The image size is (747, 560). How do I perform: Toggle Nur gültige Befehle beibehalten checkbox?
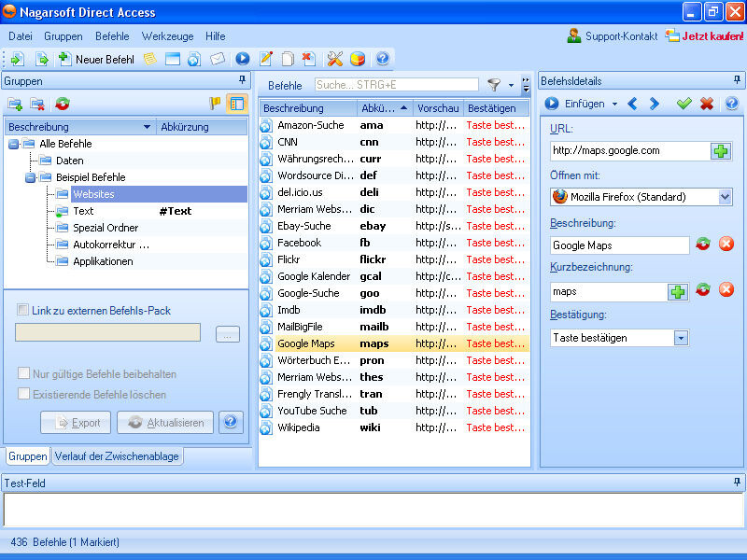(22, 372)
